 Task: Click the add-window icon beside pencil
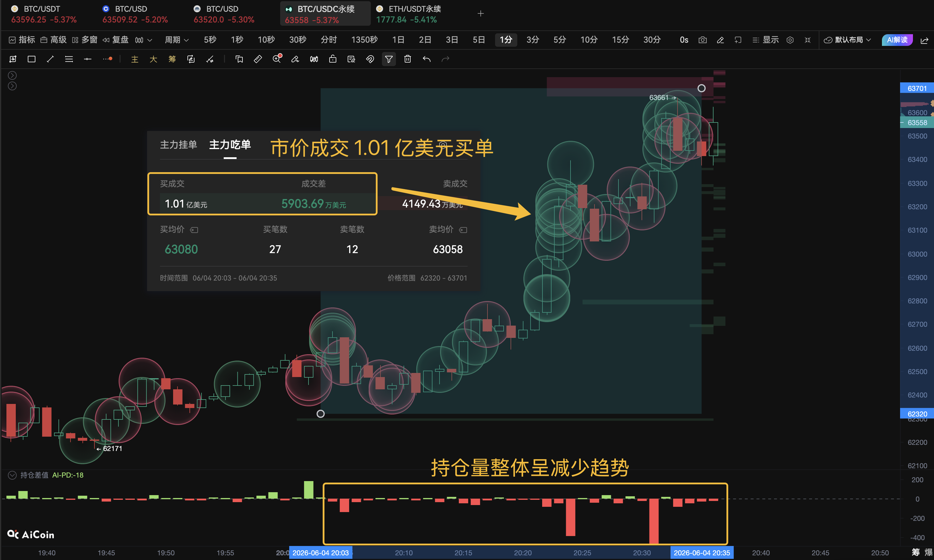(x=738, y=40)
